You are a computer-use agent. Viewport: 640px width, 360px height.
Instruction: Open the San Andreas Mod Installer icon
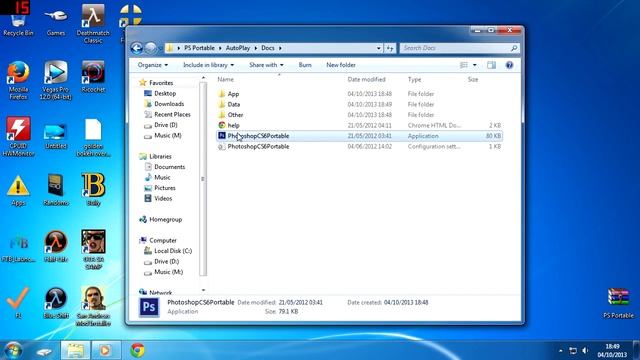point(93,306)
